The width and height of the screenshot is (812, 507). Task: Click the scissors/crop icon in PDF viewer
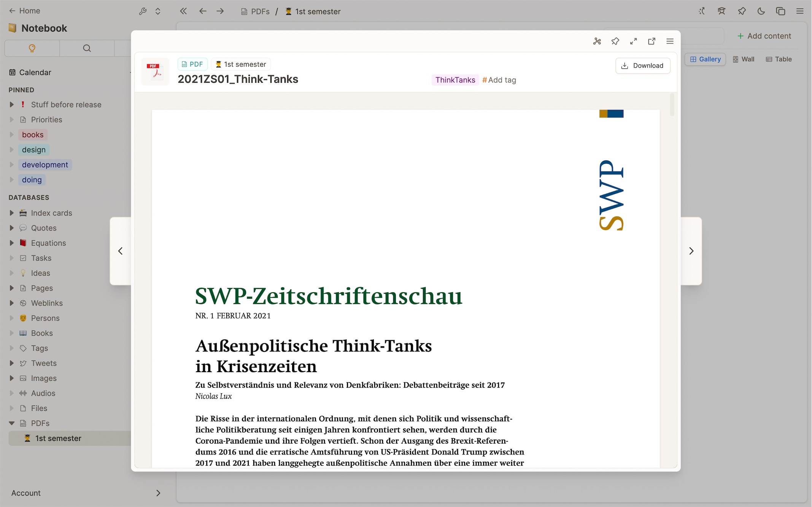click(596, 41)
